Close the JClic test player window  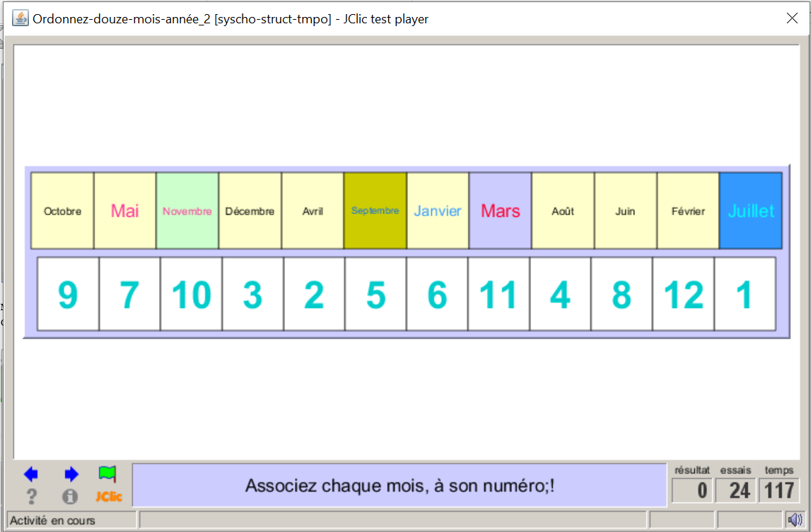coord(792,18)
